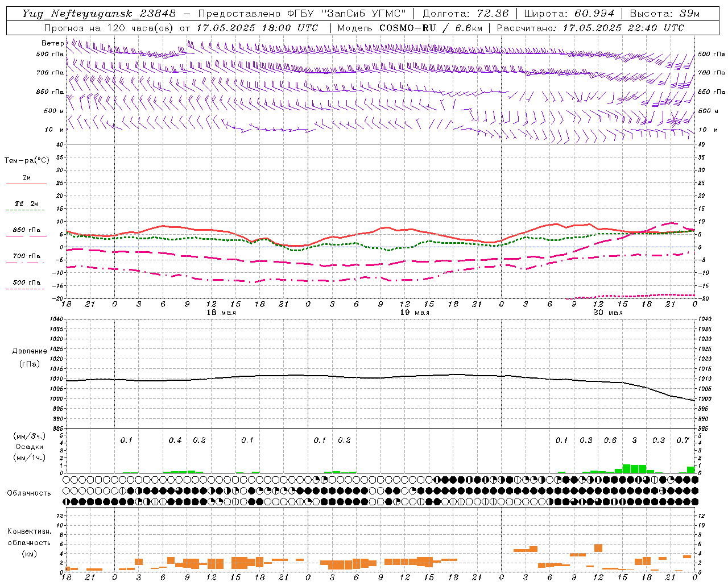Click the '18 мая' date label
This screenshot has height=582, width=728.
[221, 313]
